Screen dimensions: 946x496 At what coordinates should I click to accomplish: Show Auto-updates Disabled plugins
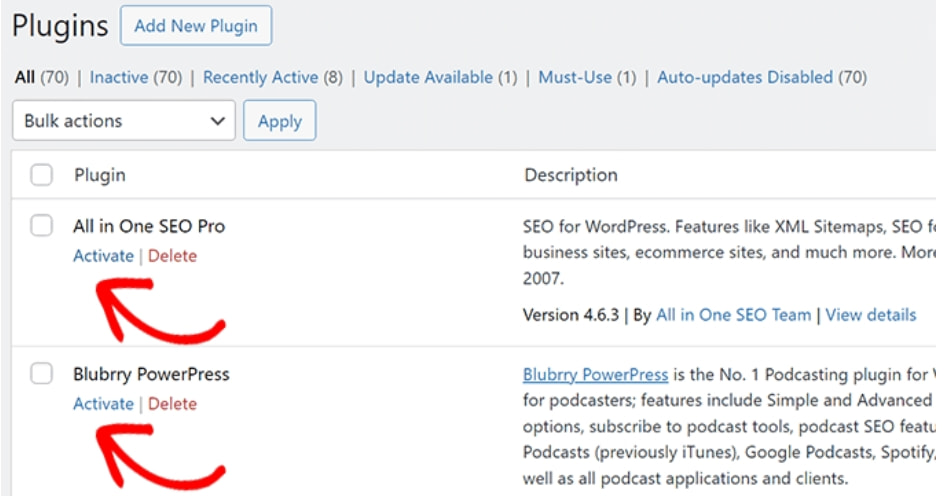pyautogui.click(x=745, y=77)
